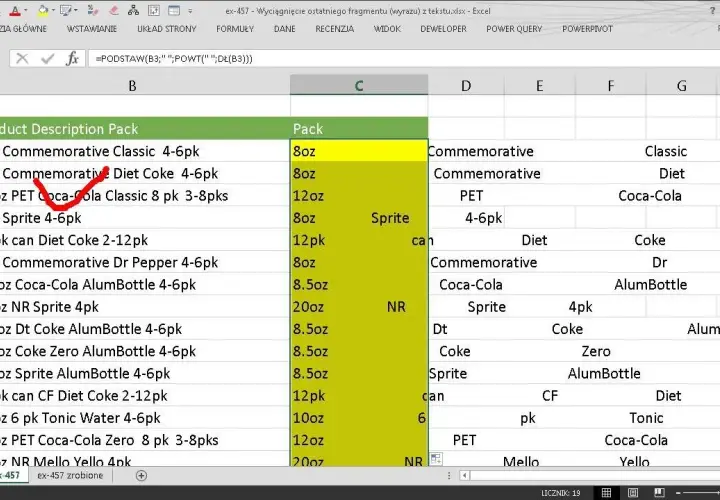Image resolution: width=720 pixels, height=500 pixels.
Task: Switch to Normal view in status bar
Action: click(x=607, y=493)
